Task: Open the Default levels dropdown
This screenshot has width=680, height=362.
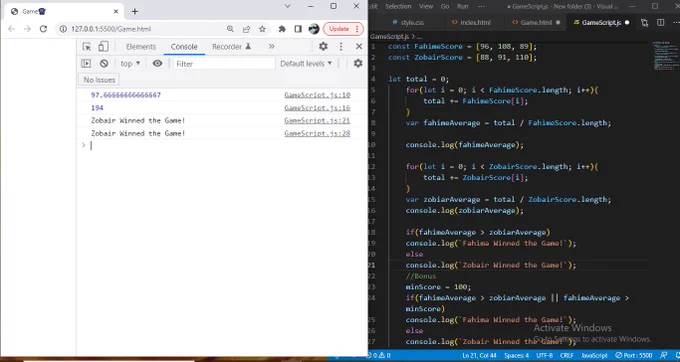Action: tap(306, 64)
